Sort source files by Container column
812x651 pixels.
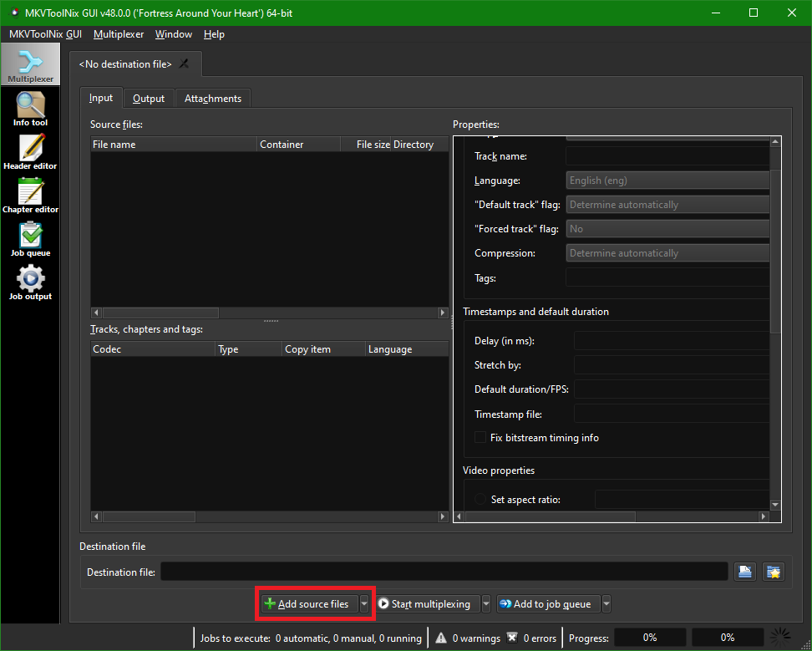(298, 145)
